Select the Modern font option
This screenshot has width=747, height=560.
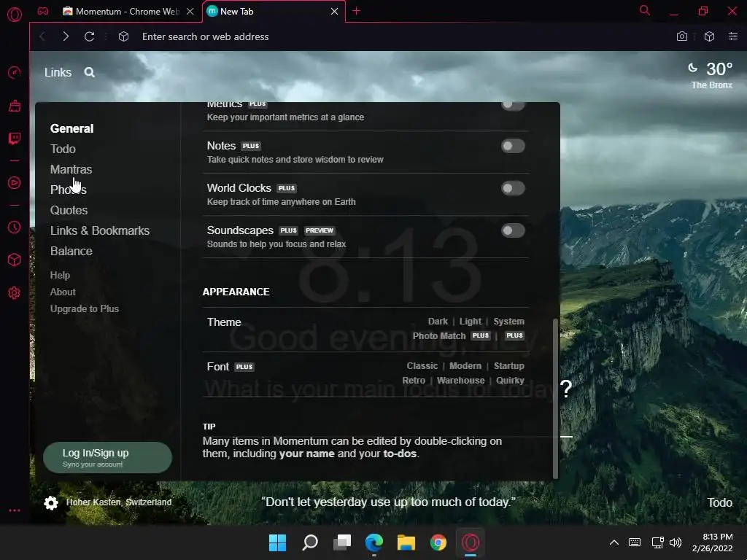pyautogui.click(x=465, y=366)
